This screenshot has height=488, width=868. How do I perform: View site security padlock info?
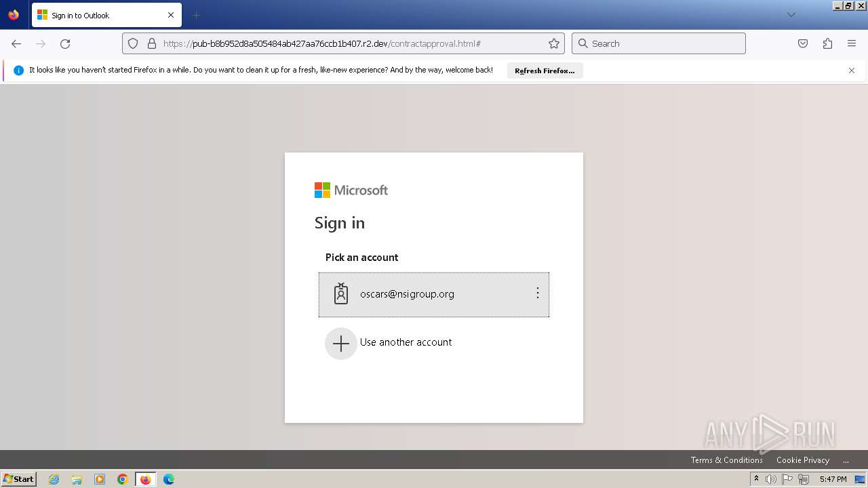click(x=152, y=43)
